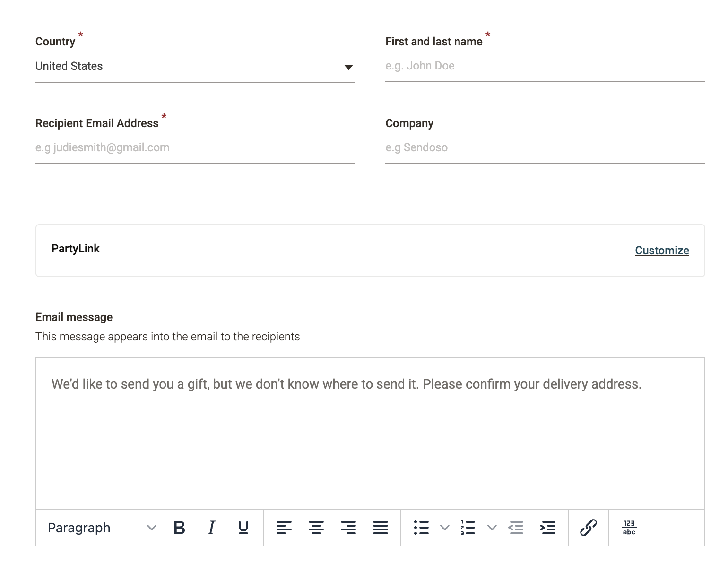Underline selected text in email message
The image size is (728, 572).
243,528
